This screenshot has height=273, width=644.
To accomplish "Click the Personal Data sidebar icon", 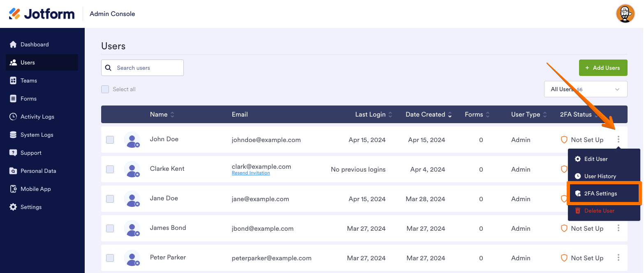I will tap(13, 171).
